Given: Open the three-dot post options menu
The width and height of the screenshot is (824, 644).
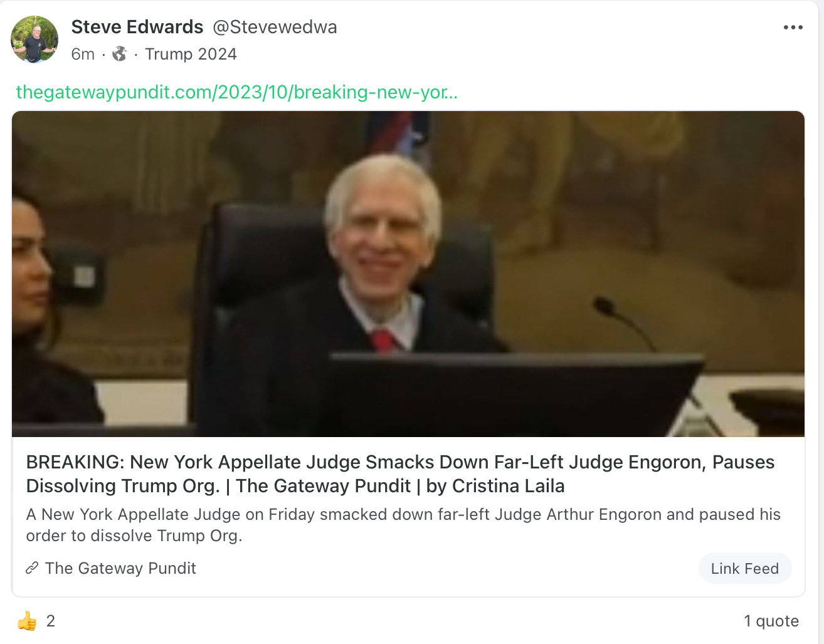Looking at the screenshot, I should coord(793,28).
